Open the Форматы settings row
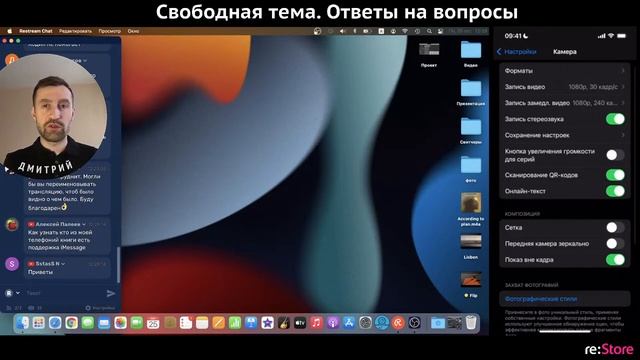Screen dimensions: 640x360 565,71
